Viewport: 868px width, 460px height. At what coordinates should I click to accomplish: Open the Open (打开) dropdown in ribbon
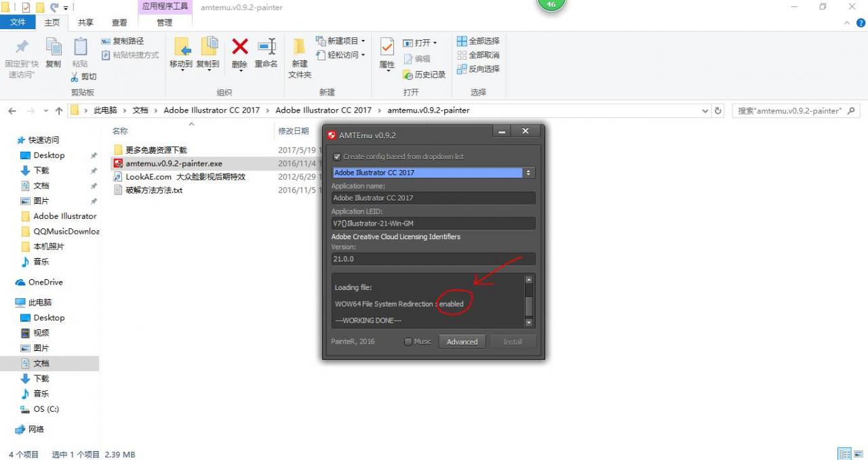[x=420, y=43]
